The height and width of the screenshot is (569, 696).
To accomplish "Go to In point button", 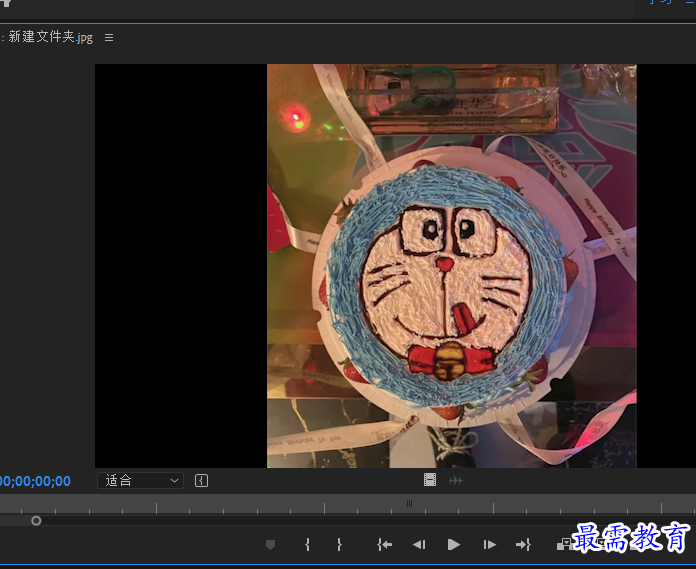I will point(384,544).
